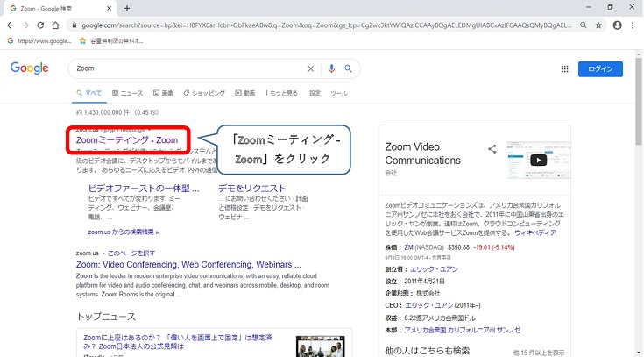Viewport: 644px width, 357px height.
Task: Switch to the 動画 tab
Action: [x=245, y=93]
